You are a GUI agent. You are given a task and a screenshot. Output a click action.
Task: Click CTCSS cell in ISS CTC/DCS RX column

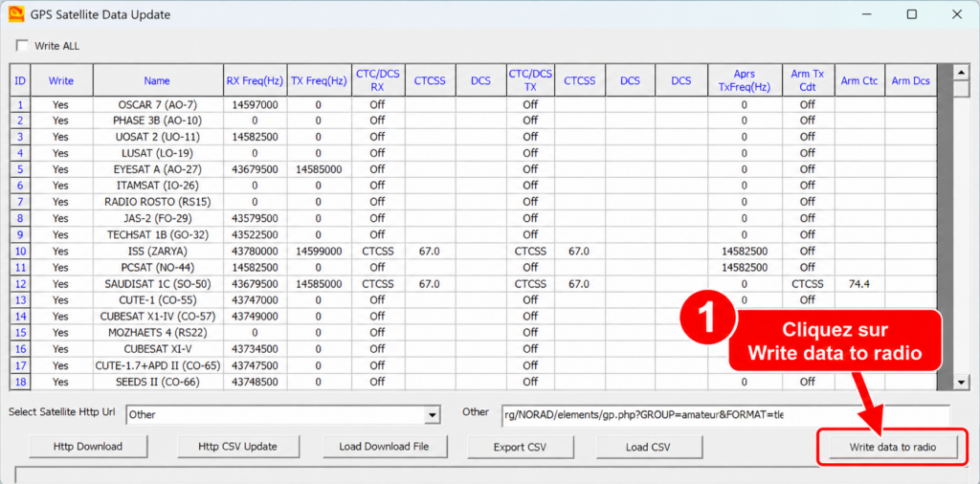pyautogui.click(x=377, y=251)
